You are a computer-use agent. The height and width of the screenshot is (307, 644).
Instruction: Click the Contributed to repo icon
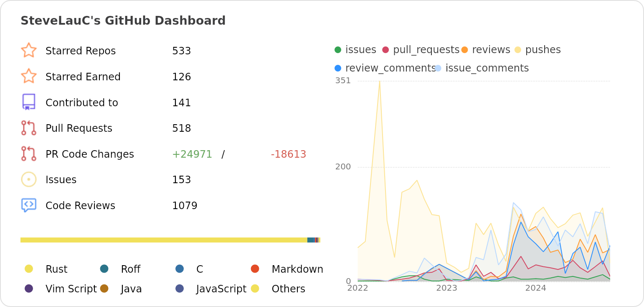[29, 102]
